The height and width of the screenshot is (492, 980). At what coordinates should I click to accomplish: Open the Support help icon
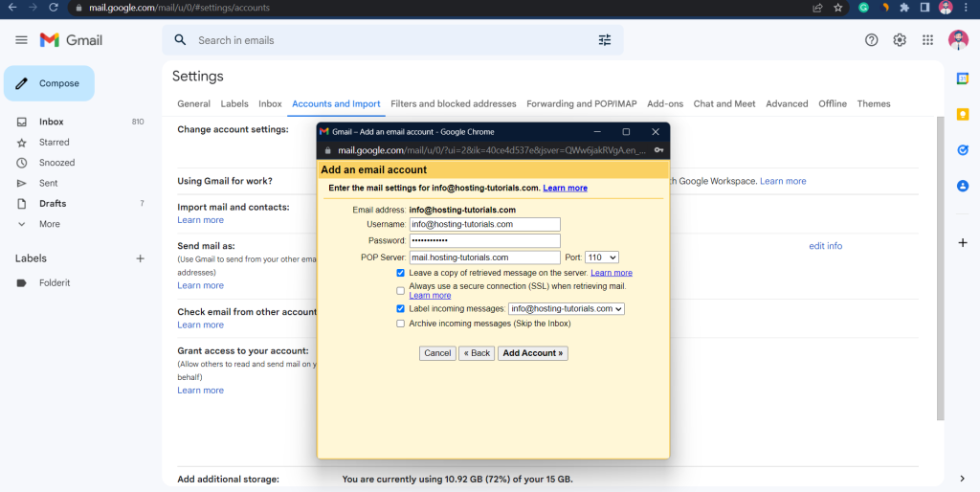pyautogui.click(x=871, y=40)
